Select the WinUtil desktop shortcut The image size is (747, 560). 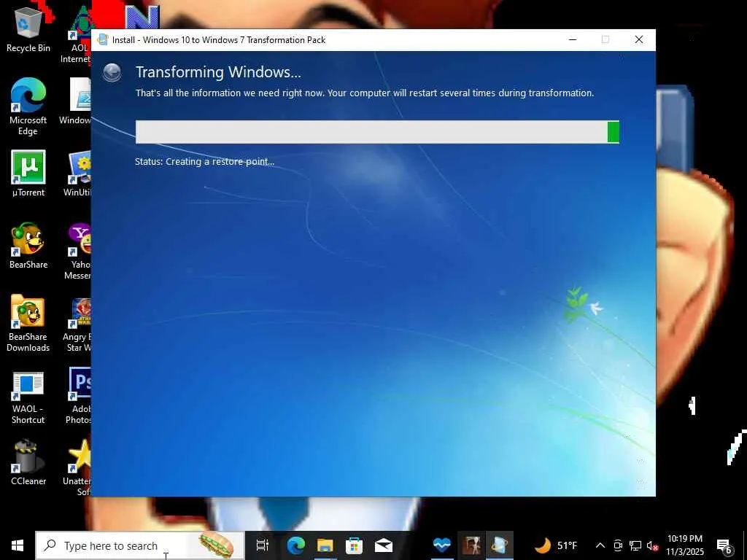coord(77,174)
